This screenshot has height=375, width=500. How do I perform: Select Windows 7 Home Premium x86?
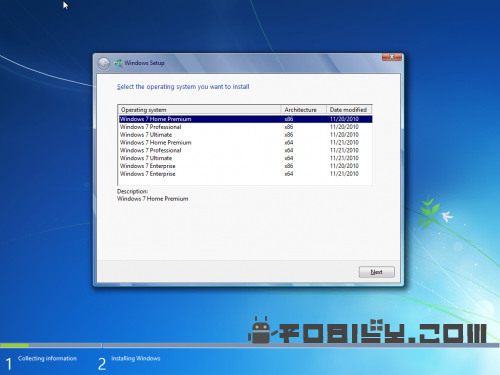245,119
